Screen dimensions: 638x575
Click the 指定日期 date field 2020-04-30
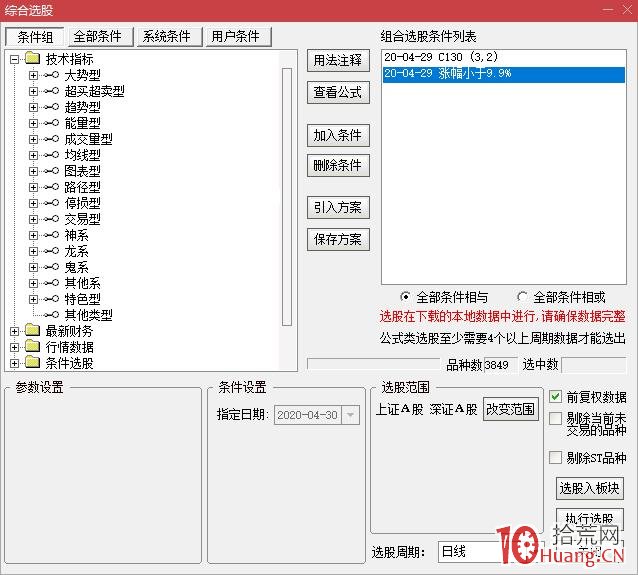point(308,415)
